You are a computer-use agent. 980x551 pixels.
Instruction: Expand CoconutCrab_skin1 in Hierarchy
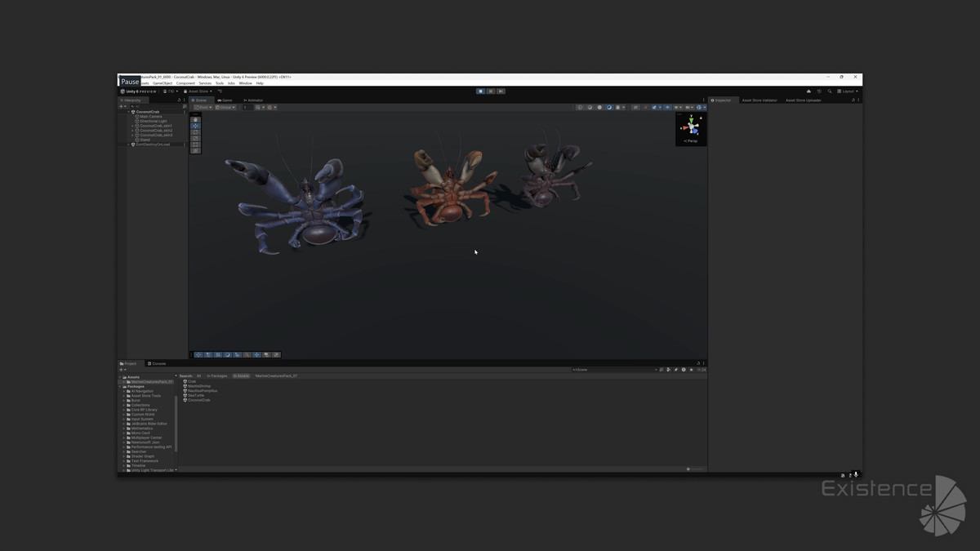(x=132, y=126)
